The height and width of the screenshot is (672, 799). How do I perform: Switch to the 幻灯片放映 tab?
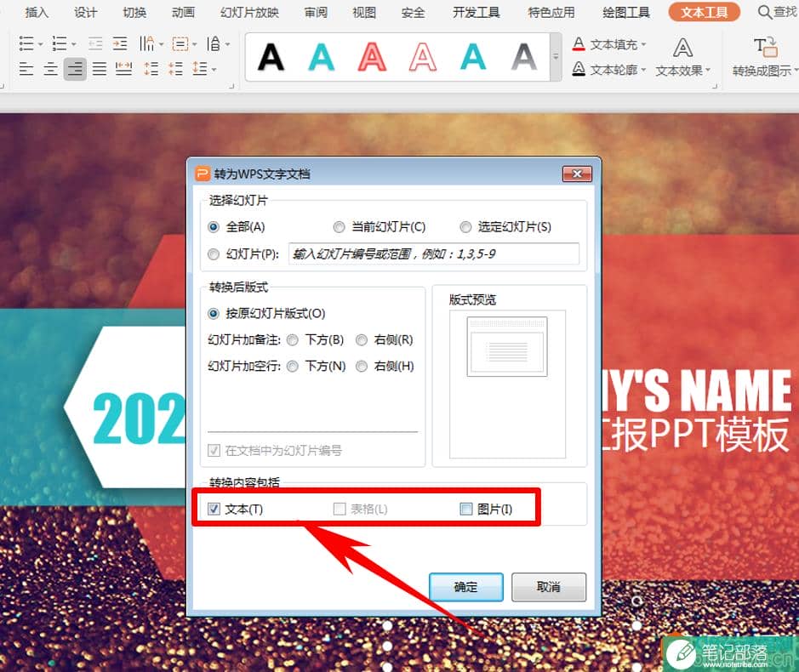249,12
